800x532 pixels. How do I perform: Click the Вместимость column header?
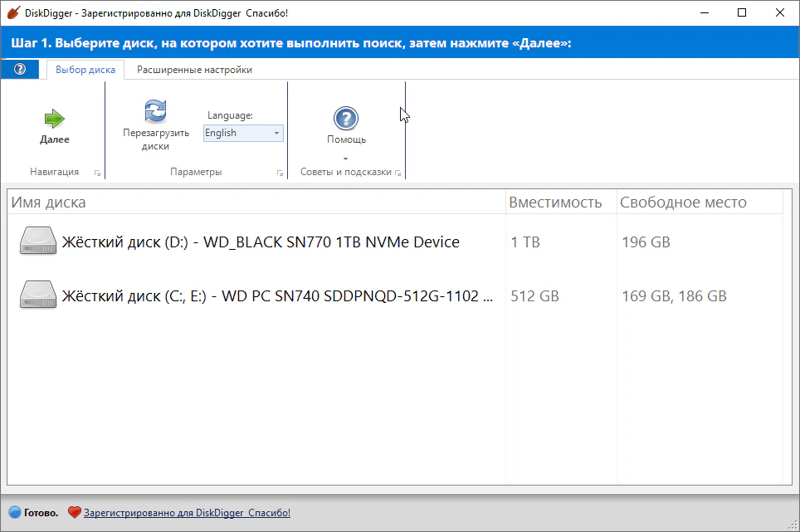(555, 203)
